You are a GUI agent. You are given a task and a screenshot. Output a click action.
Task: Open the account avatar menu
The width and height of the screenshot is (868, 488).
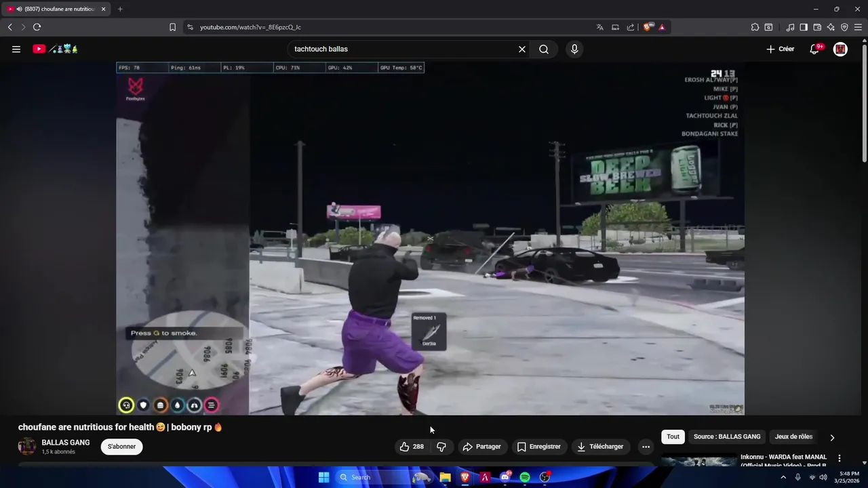[840, 49]
